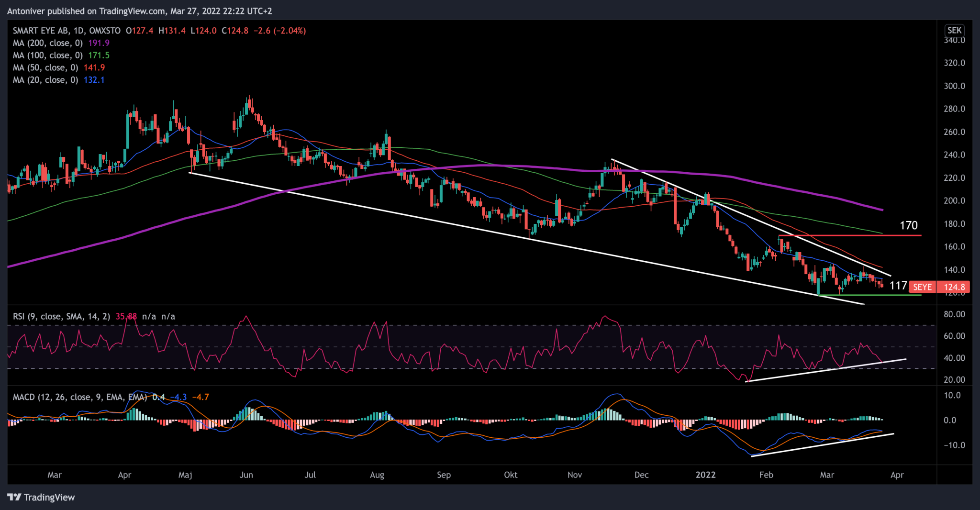
Task: Click the current price 124.8 axis tag
Action: coord(954,287)
